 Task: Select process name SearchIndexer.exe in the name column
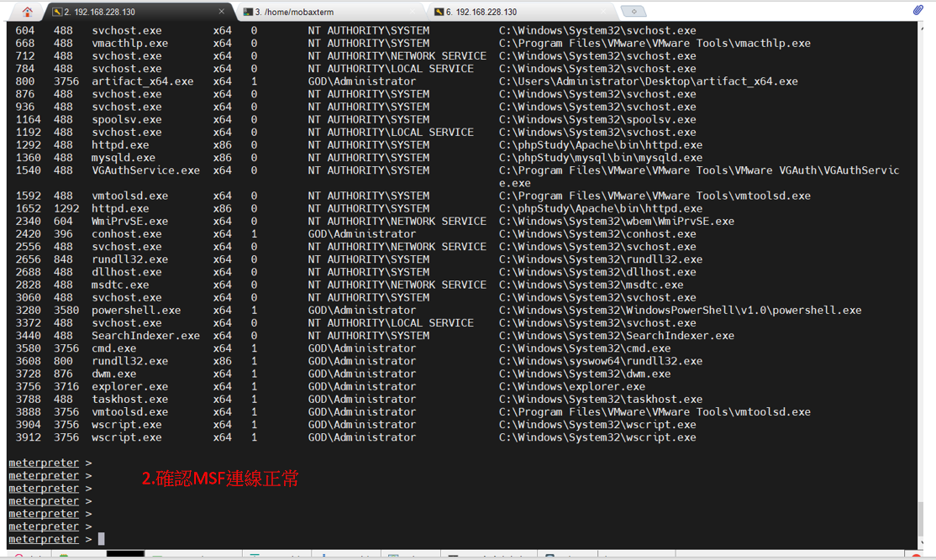tap(145, 336)
